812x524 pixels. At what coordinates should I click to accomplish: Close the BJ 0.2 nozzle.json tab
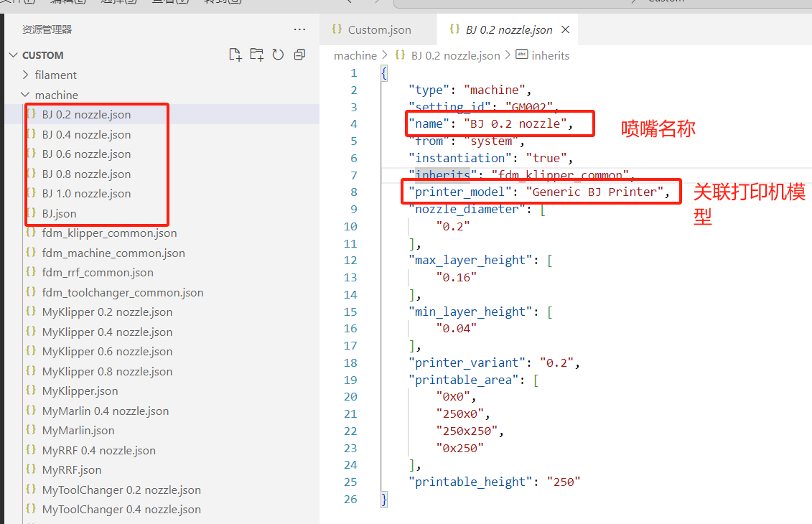click(x=566, y=29)
